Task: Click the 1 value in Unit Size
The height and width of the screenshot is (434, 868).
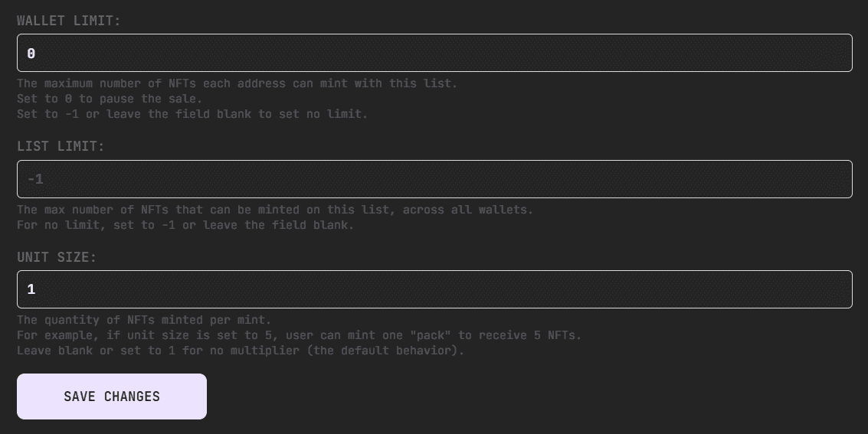Action: click(31, 289)
